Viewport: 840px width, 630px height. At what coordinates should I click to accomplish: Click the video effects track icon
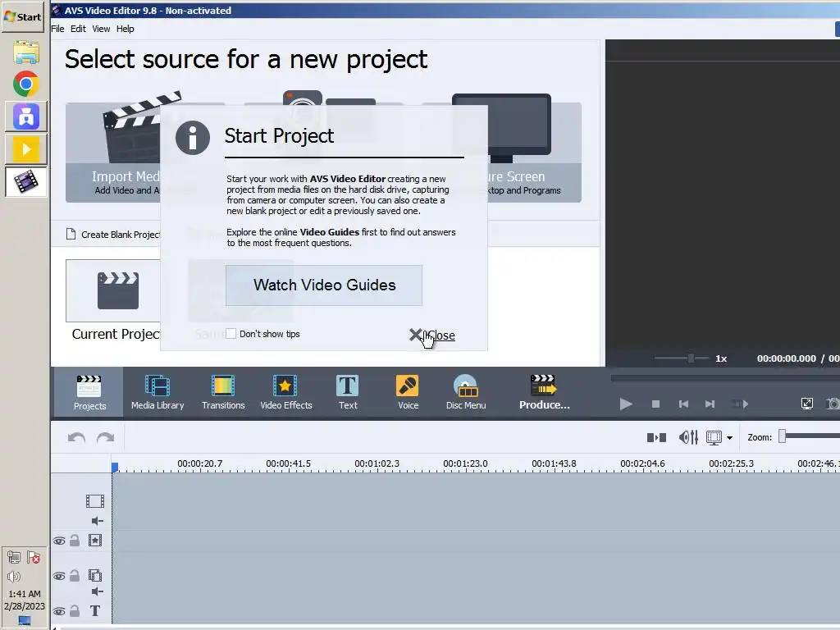pos(95,540)
